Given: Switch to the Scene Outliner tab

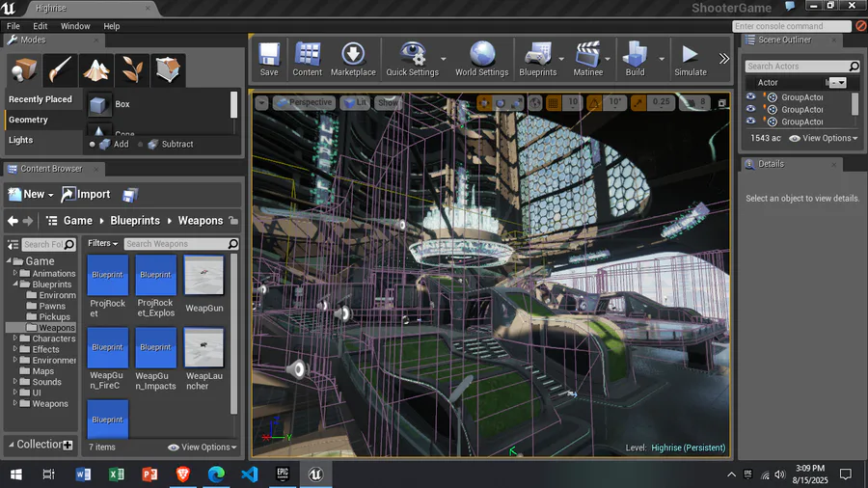Looking at the screenshot, I should [785, 40].
